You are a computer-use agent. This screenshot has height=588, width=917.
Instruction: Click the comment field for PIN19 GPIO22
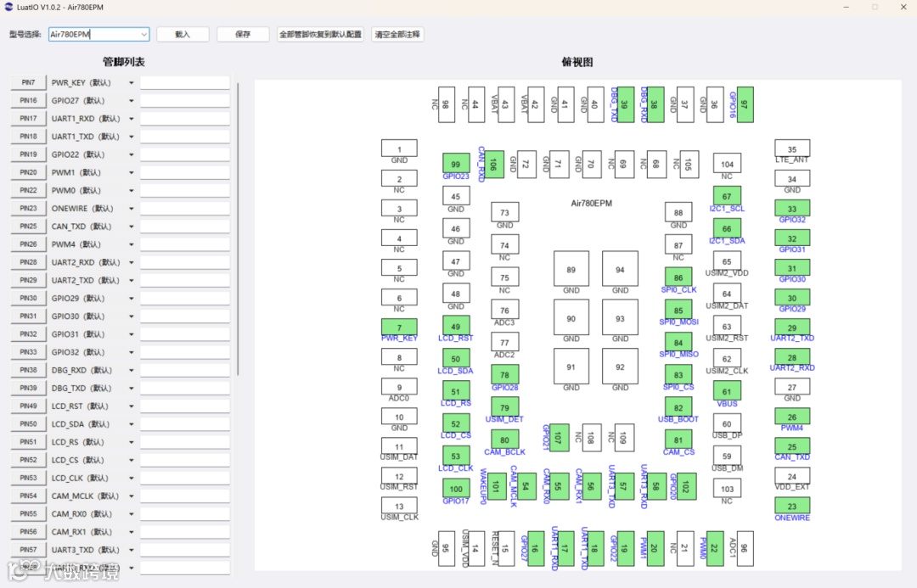point(185,154)
